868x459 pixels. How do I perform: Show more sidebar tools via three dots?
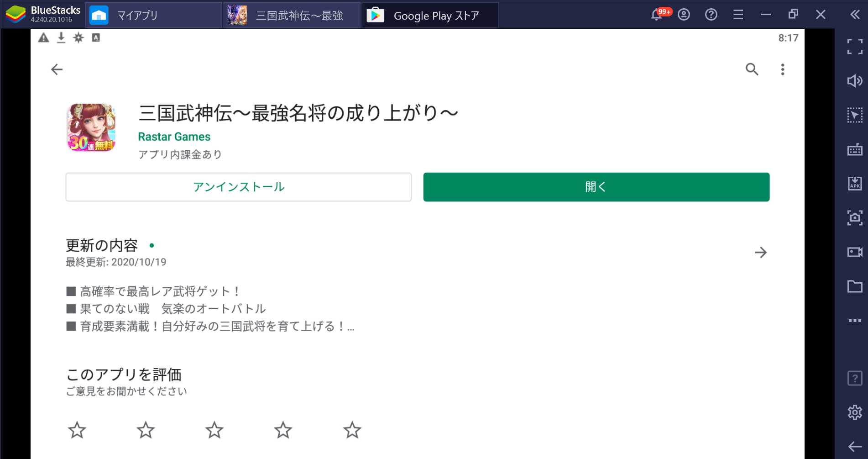[x=855, y=321]
